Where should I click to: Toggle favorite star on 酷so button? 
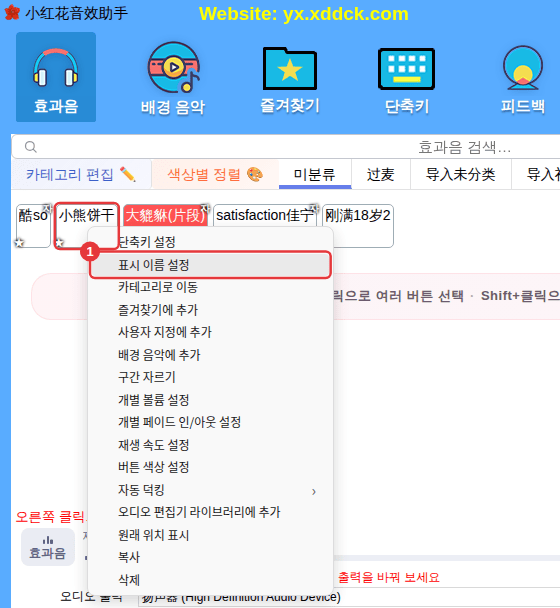[19, 243]
